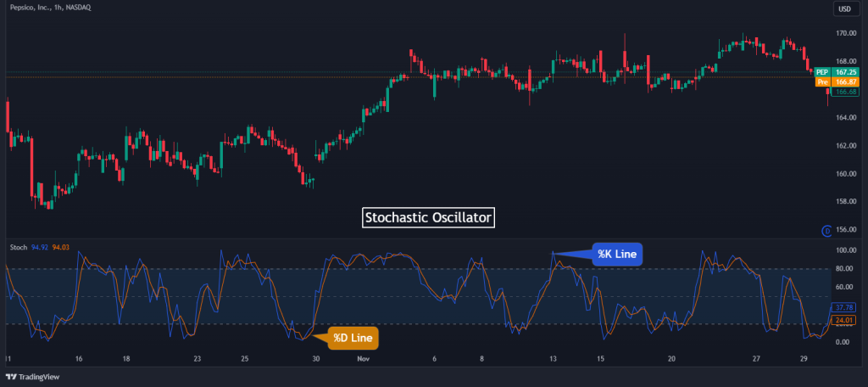The image size is (868, 387).
Task: Click the 24.01 %D axis label
Action: click(x=845, y=320)
